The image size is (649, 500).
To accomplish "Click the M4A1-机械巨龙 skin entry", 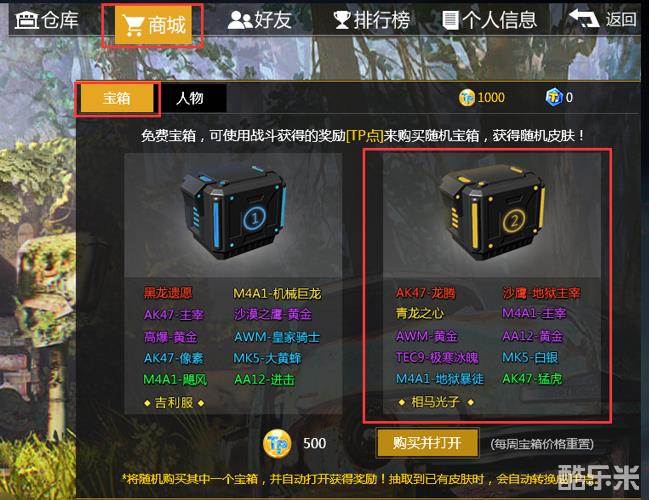I will (x=277, y=293).
